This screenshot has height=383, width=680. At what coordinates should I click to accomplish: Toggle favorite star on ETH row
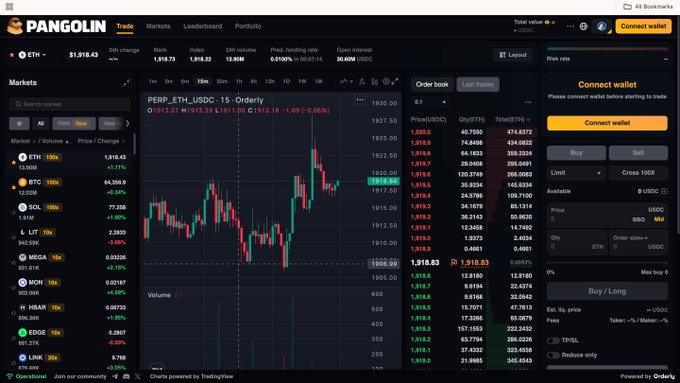(x=13, y=162)
